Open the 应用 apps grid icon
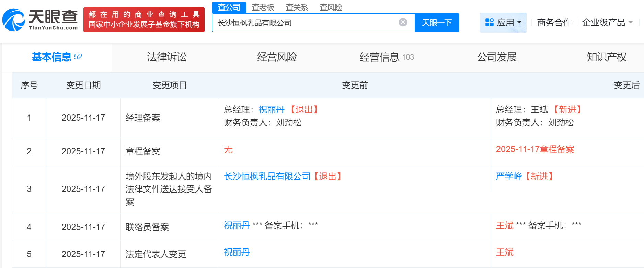644x268 pixels. pyautogui.click(x=490, y=22)
